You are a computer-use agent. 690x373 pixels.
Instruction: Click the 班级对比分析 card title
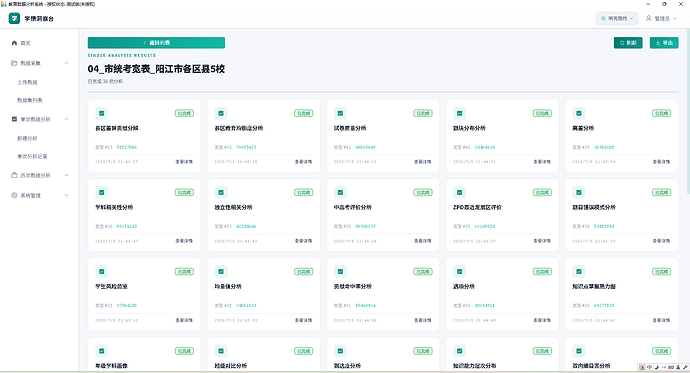(x=231, y=366)
